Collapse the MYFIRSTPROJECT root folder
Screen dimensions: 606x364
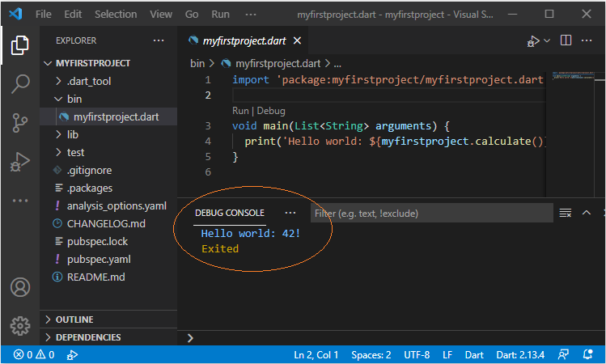click(x=48, y=63)
